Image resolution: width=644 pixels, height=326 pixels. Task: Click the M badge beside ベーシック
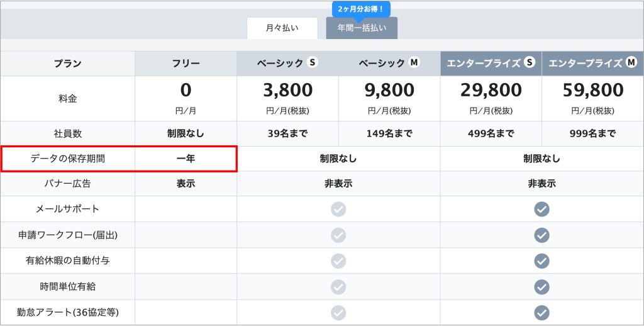pos(414,63)
